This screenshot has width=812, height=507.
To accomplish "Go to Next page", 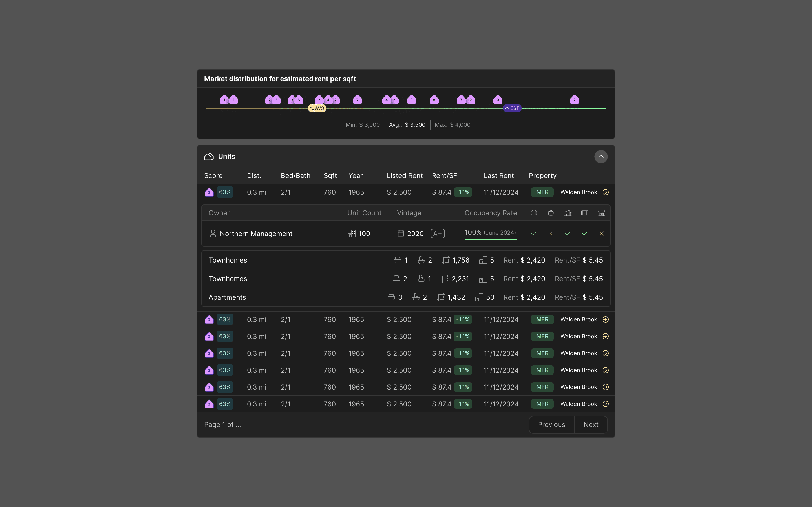I will coord(591,424).
